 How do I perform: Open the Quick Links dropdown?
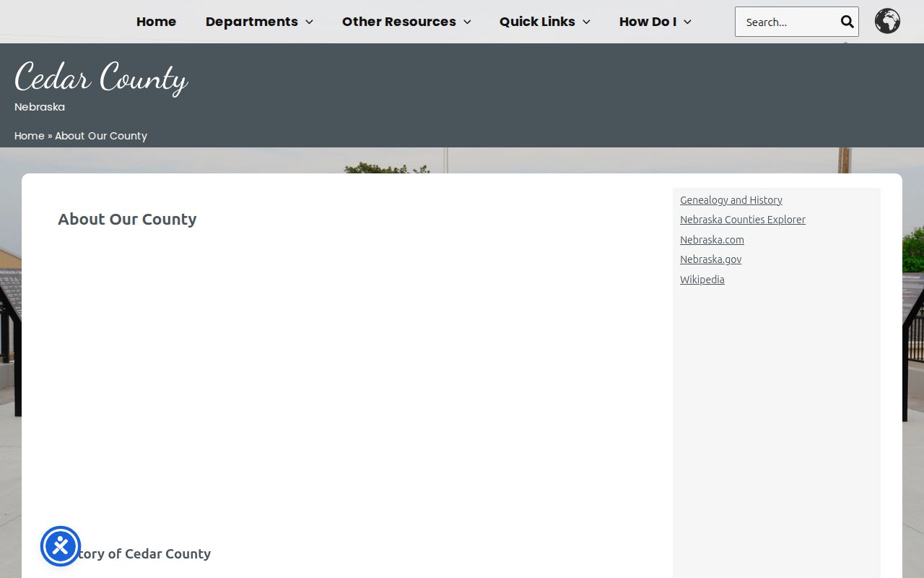click(545, 22)
